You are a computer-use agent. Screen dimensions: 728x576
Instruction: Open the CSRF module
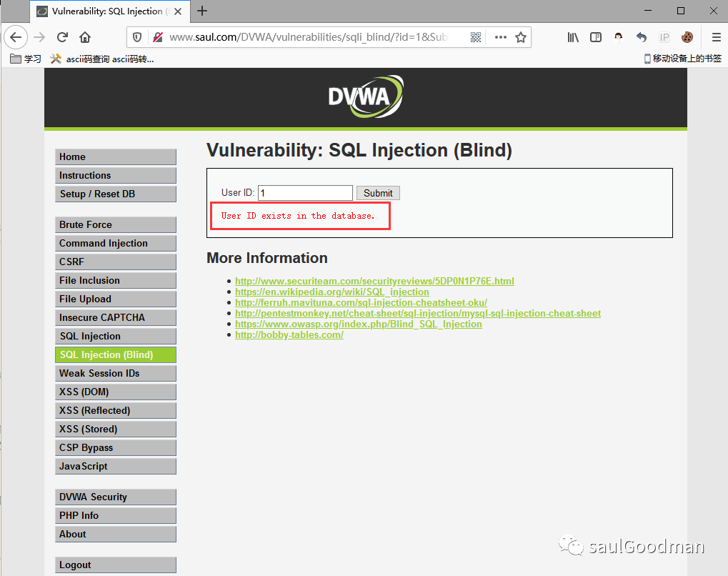[x=116, y=262]
